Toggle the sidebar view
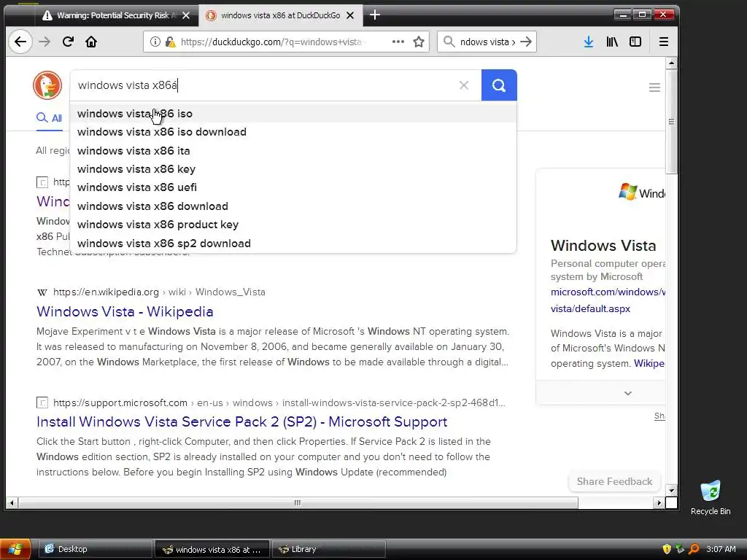747x560 pixels. (x=635, y=42)
